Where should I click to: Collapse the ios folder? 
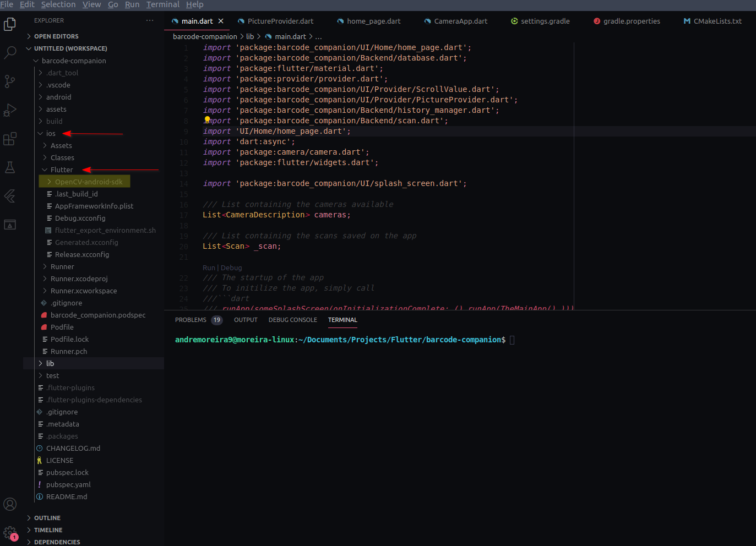(x=50, y=133)
